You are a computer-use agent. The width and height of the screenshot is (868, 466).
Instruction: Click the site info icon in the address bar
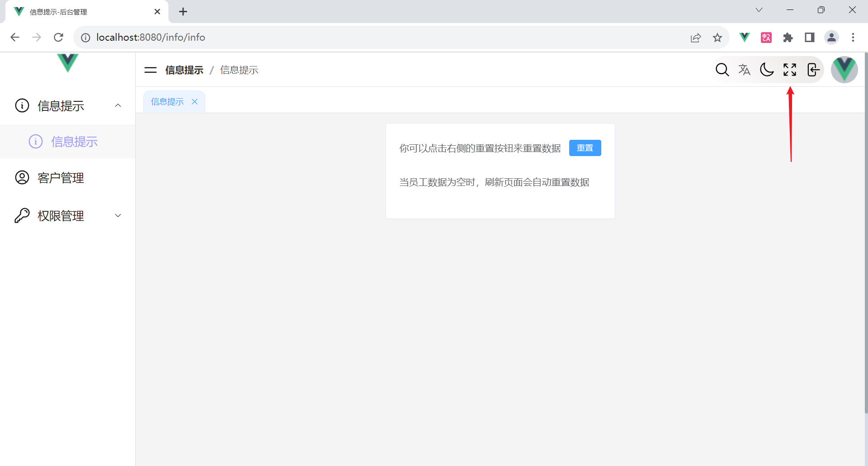click(x=85, y=38)
